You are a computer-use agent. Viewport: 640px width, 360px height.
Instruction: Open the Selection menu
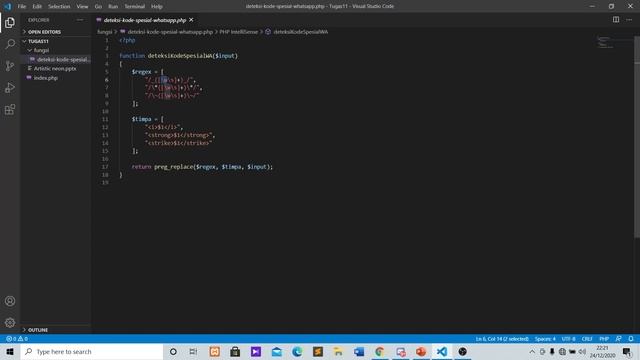[x=59, y=7]
